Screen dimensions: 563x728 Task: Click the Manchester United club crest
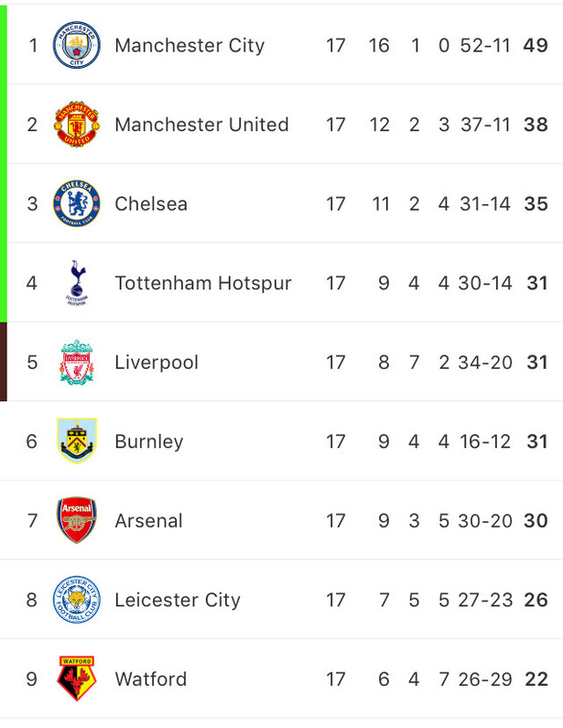tap(77, 124)
